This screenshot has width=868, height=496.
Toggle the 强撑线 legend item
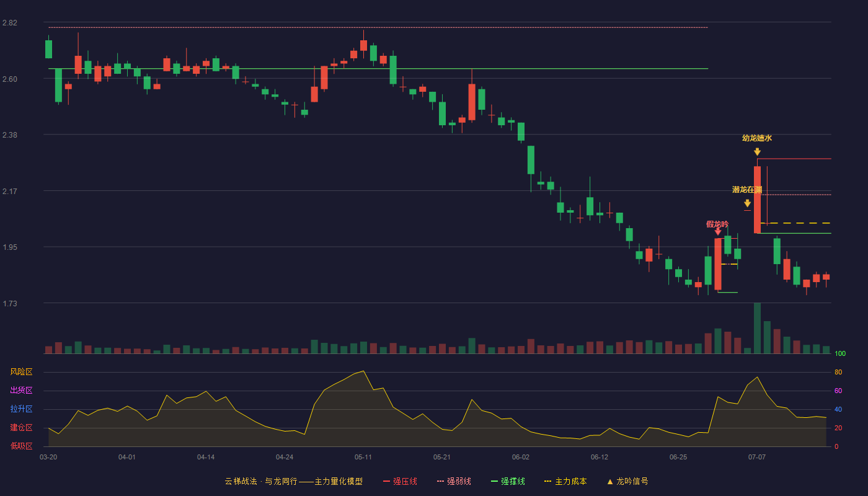tap(508, 481)
